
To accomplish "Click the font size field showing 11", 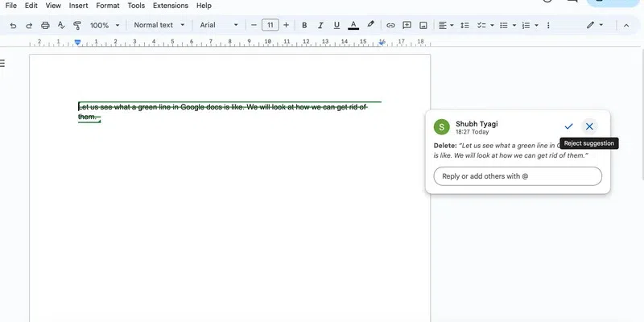I will pos(270,25).
